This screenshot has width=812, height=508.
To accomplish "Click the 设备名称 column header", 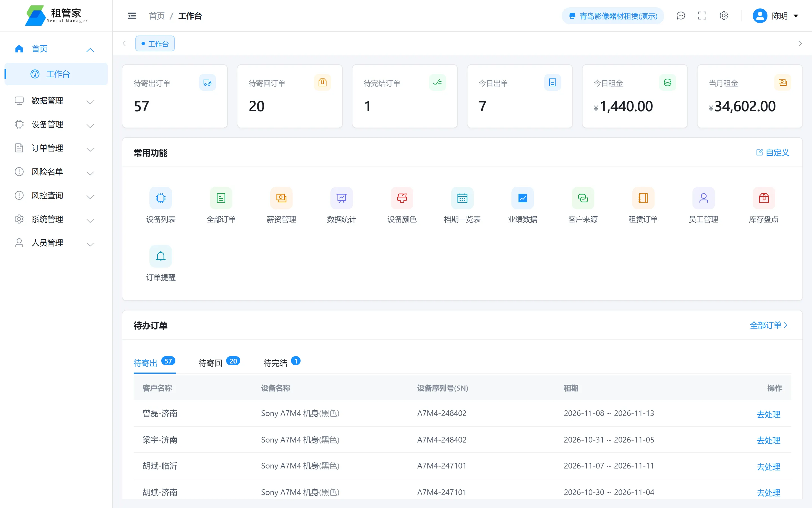I will [275, 388].
